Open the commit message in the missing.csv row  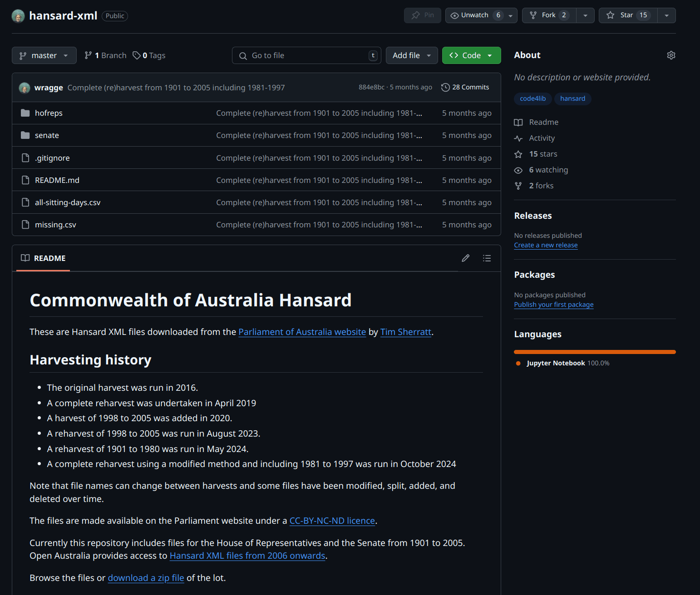point(319,225)
